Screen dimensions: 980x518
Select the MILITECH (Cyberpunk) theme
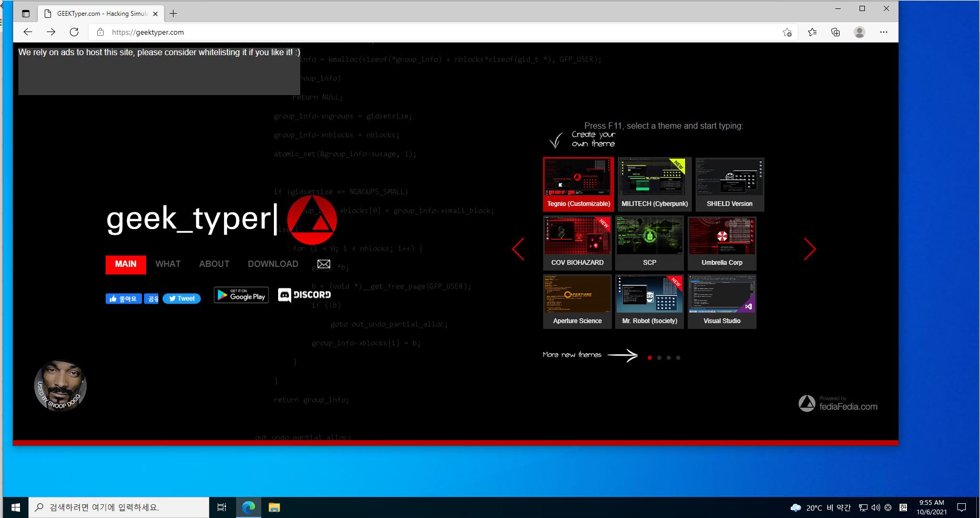(655, 184)
